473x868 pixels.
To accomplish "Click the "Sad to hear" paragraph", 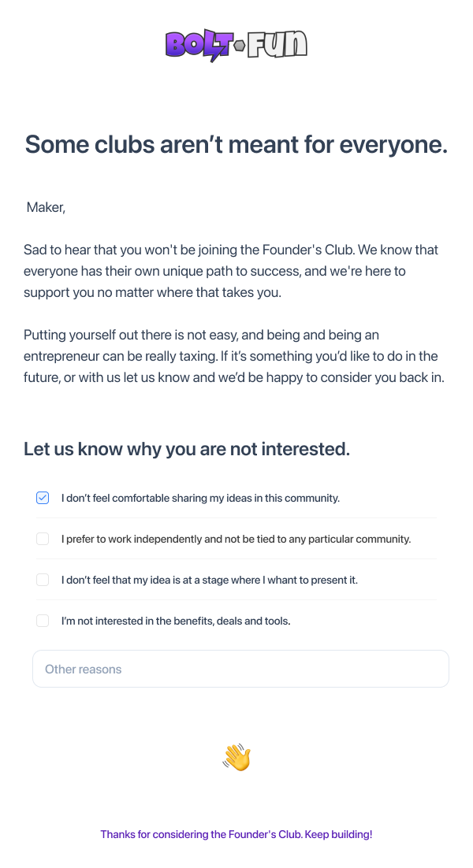I will [231, 271].
